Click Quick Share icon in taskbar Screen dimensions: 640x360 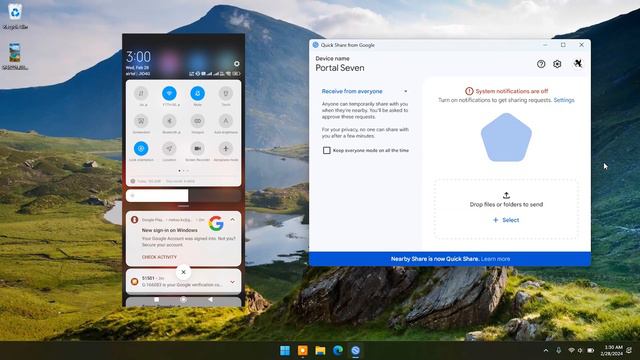click(356, 350)
